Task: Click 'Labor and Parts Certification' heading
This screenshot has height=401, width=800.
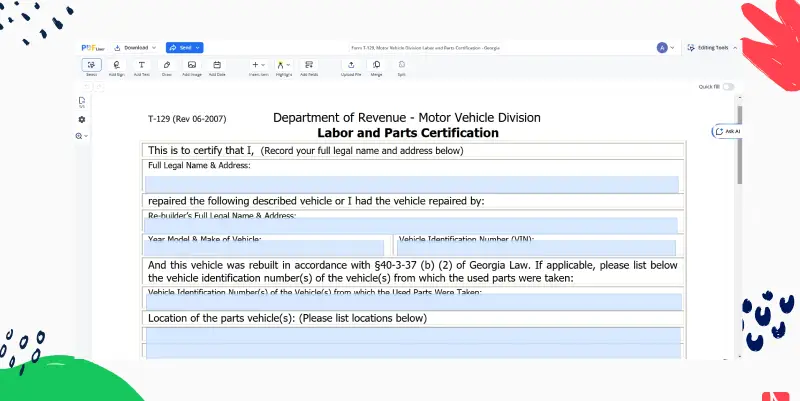Action: pyautogui.click(x=408, y=133)
